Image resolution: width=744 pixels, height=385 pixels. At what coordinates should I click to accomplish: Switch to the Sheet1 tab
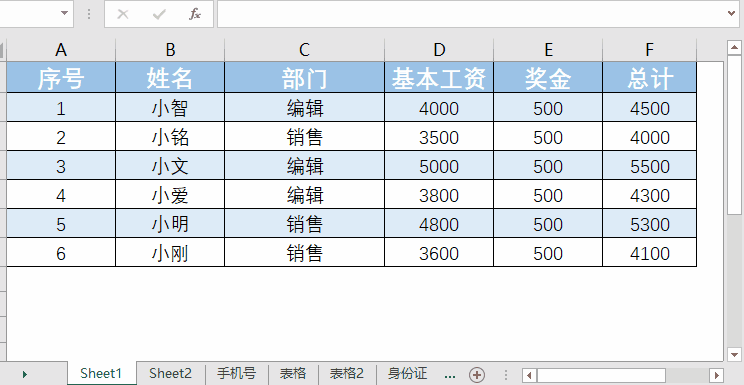point(101,373)
